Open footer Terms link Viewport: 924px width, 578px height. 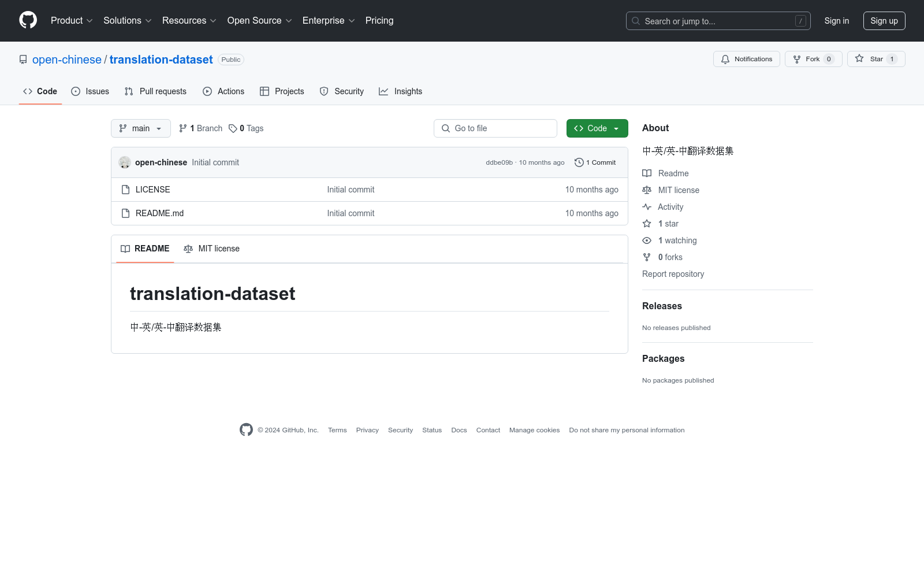337,430
